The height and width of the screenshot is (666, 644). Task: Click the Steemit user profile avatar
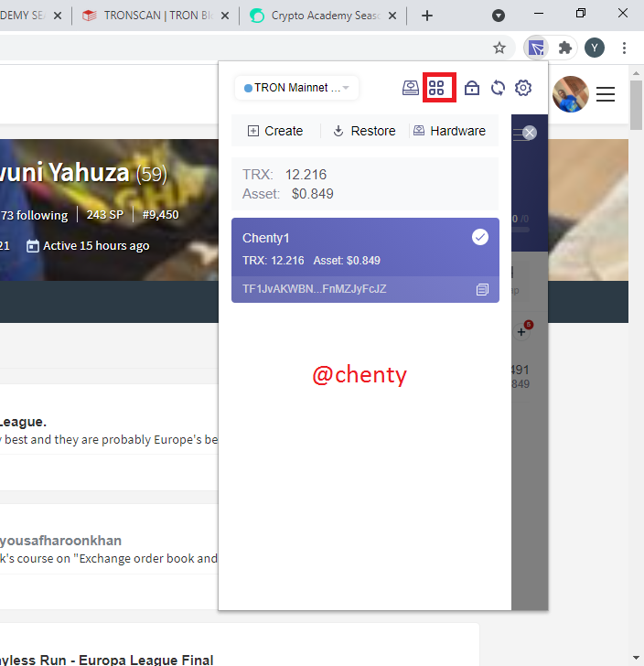tap(571, 94)
